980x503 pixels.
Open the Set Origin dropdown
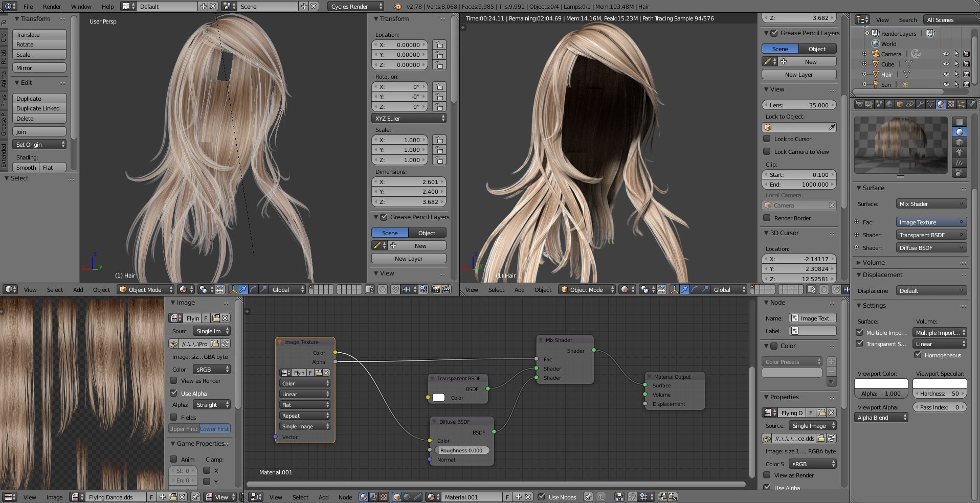point(39,145)
